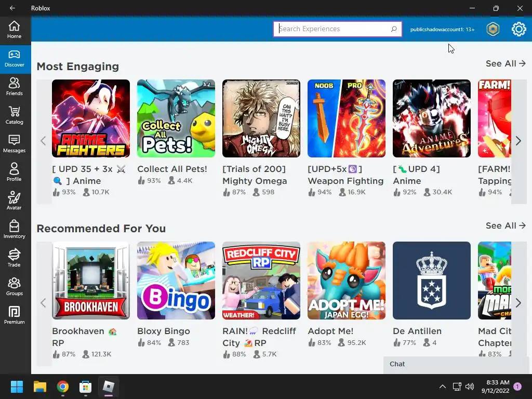
Task: Click the 'Bloxy Bingo' title text
Action: click(x=164, y=331)
